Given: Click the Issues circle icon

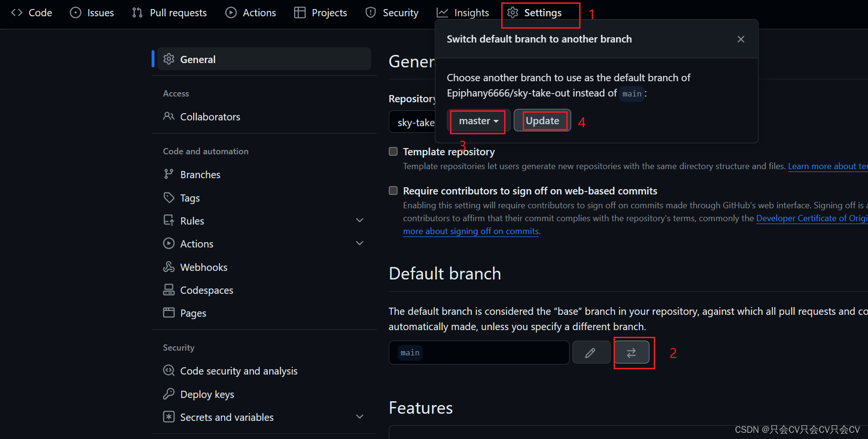Looking at the screenshot, I should (x=76, y=13).
